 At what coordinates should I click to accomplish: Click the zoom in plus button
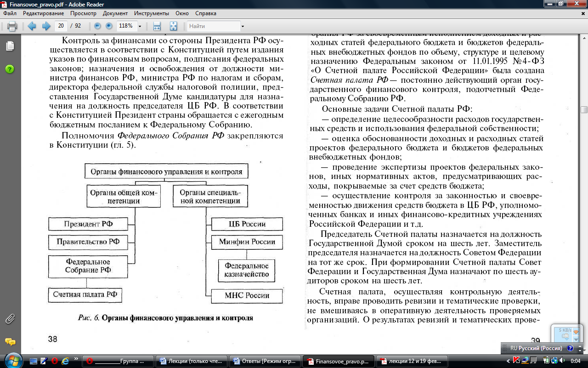[x=109, y=26]
